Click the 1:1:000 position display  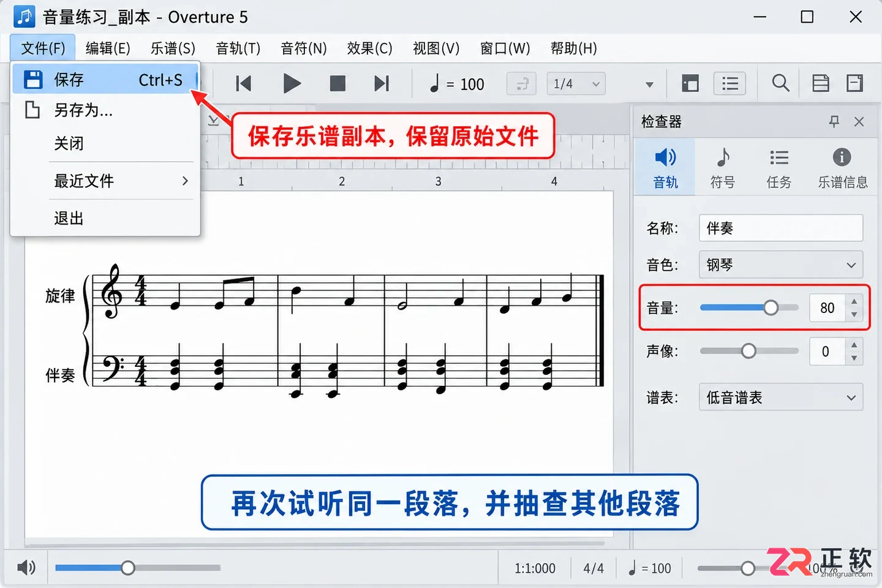pos(535,568)
